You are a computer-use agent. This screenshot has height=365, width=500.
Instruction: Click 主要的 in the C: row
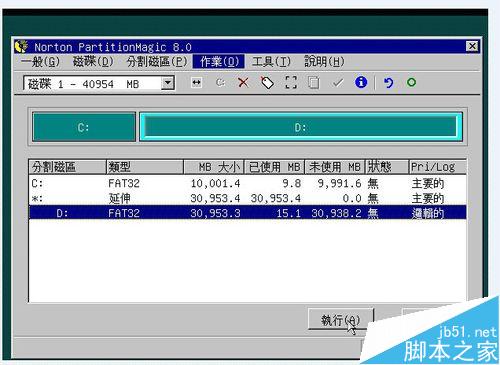pos(428,183)
